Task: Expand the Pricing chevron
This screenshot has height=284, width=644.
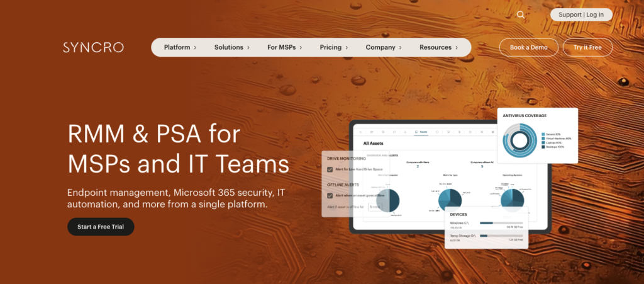Action: coord(347,47)
